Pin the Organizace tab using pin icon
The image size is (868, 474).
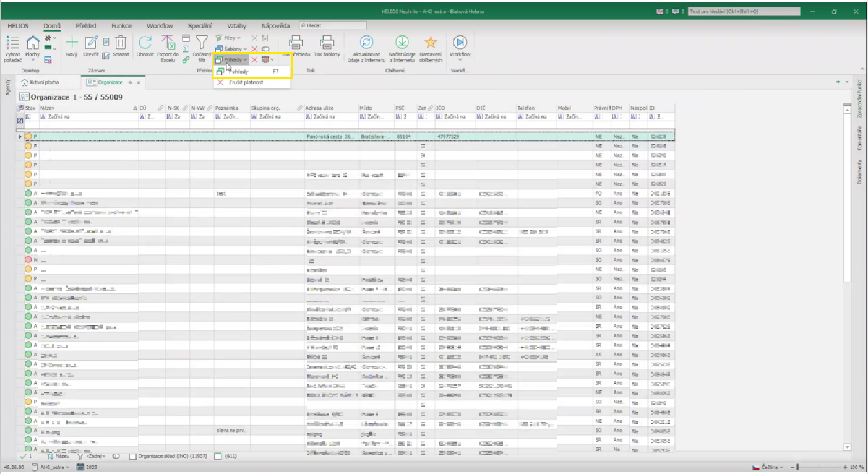click(x=131, y=82)
